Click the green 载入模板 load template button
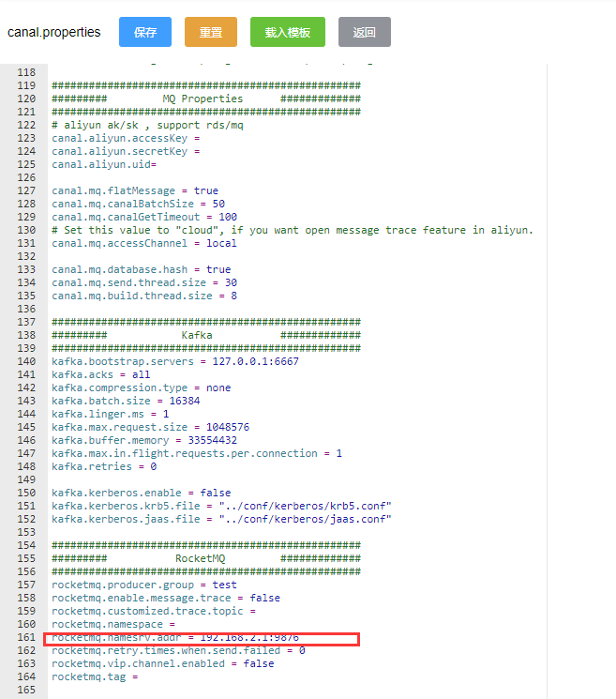Screen dimensions: 616x699 click(x=288, y=32)
